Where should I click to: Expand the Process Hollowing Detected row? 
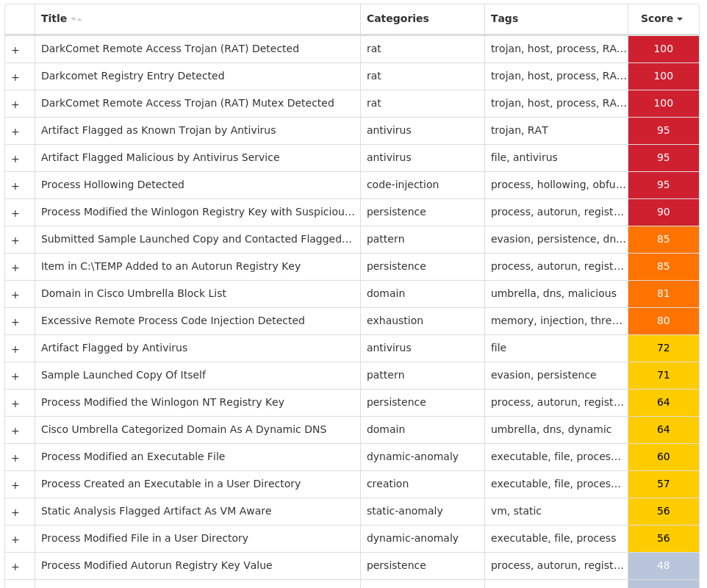coord(15,186)
